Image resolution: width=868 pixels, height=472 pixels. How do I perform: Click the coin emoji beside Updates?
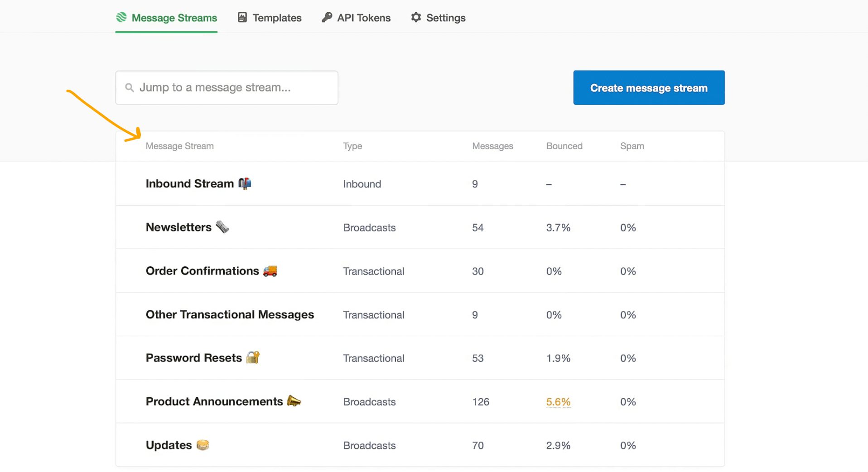click(x=202, y=445)
